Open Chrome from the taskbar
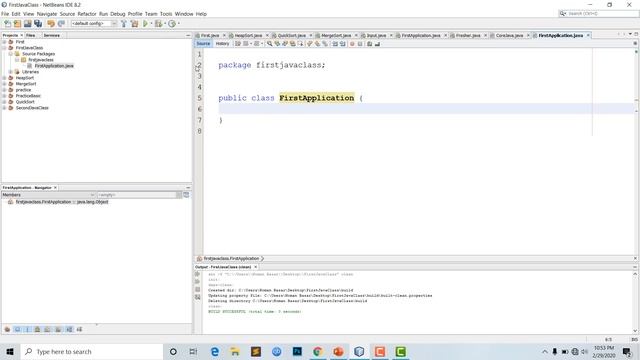The image size is (640, 360). click(318, 351)
